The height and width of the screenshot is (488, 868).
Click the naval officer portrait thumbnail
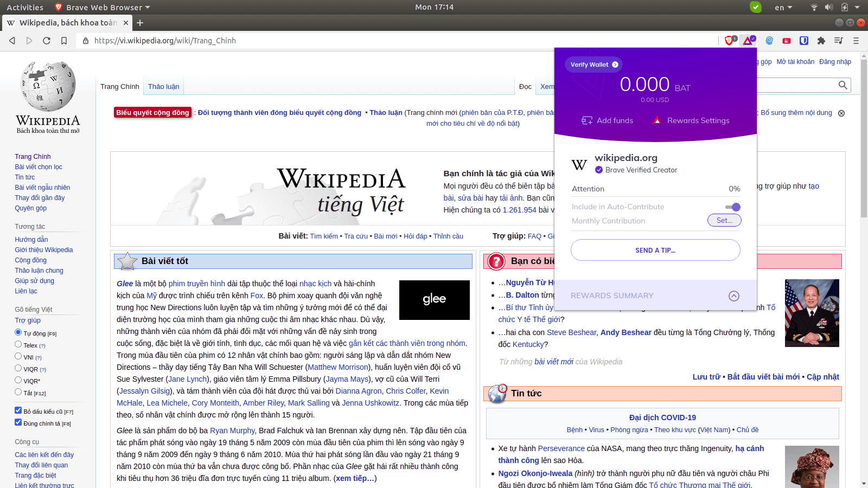(x=812, y=313)
